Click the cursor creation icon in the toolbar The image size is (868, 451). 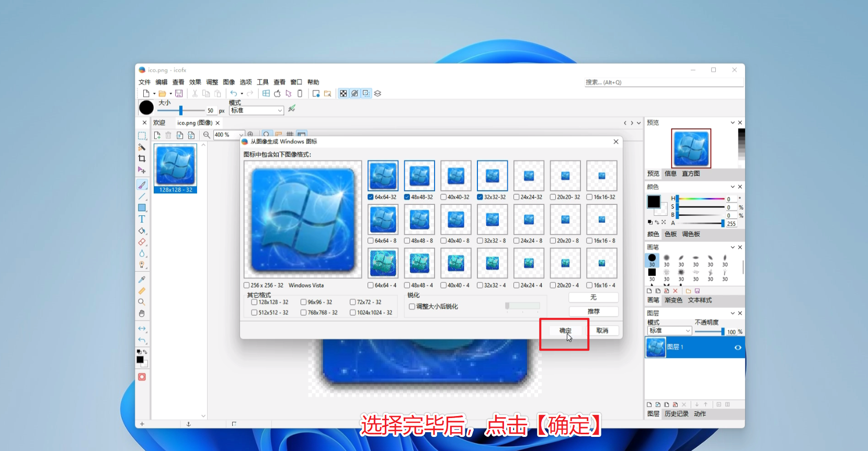(x=289, y=94)
